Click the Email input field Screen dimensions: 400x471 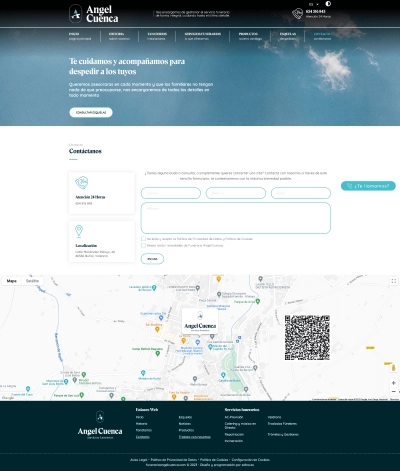[301, 193]
